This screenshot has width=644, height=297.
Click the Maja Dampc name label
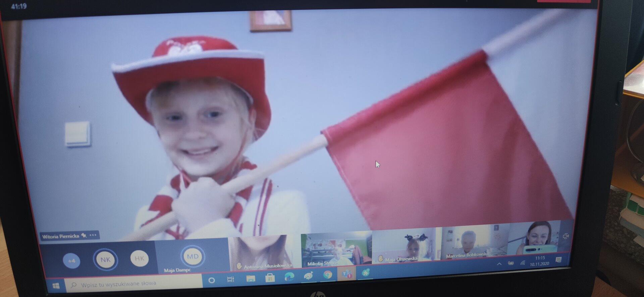click(177, 270)
